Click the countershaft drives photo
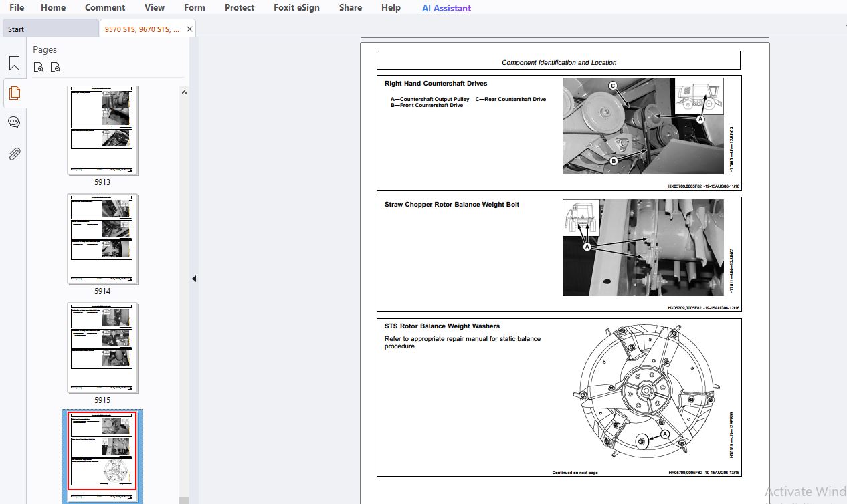The height and width of the screenshot is (504, 847). (642, 126)
